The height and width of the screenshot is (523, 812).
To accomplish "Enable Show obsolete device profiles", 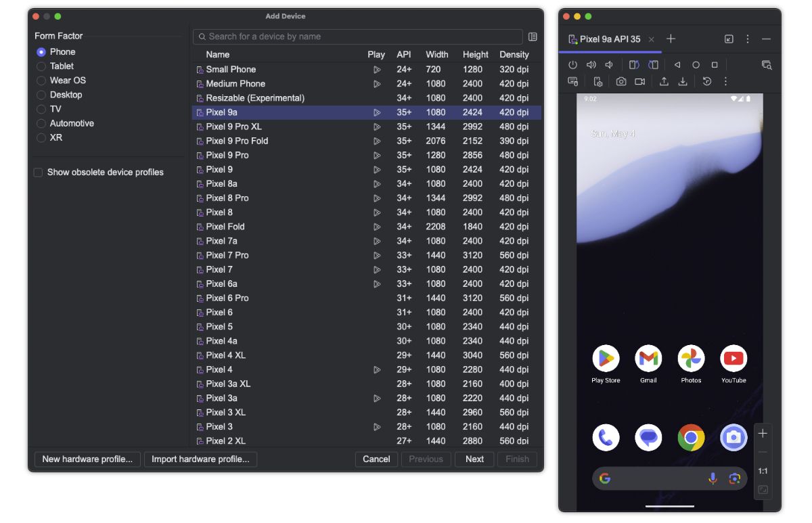I will [x=38, y=173].
